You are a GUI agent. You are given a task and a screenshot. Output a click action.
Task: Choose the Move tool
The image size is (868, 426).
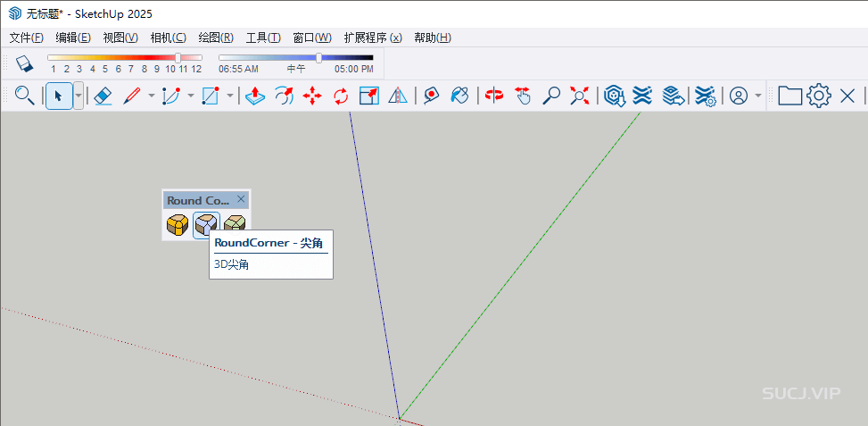(x=312, y=96)
